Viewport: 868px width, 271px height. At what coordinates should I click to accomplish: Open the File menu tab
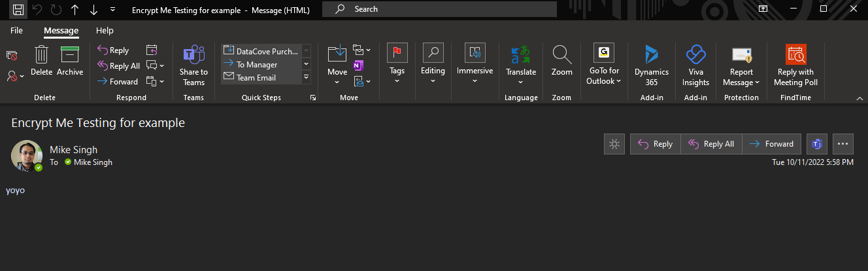click(x=16, y=30)
